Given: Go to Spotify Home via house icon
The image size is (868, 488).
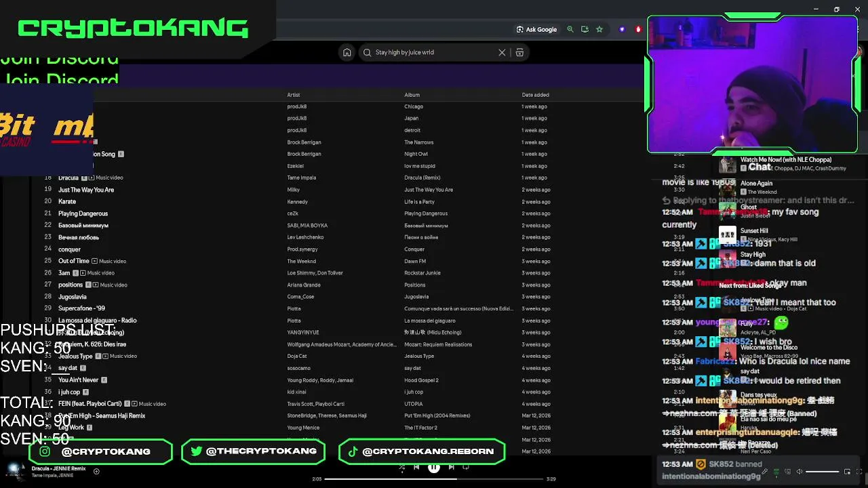Looking at the screenshot, I should (347, 52).
